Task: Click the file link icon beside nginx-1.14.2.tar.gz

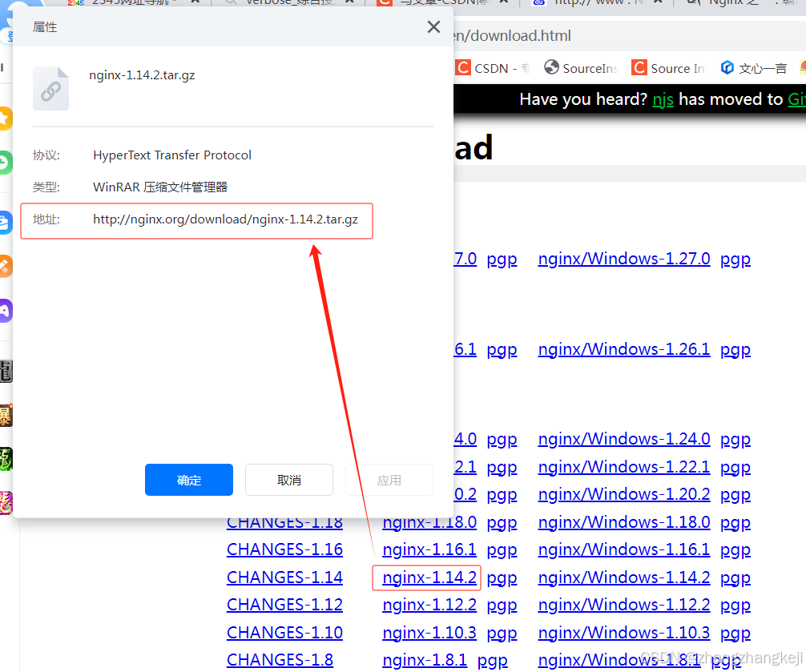Action: pos(51,89)
